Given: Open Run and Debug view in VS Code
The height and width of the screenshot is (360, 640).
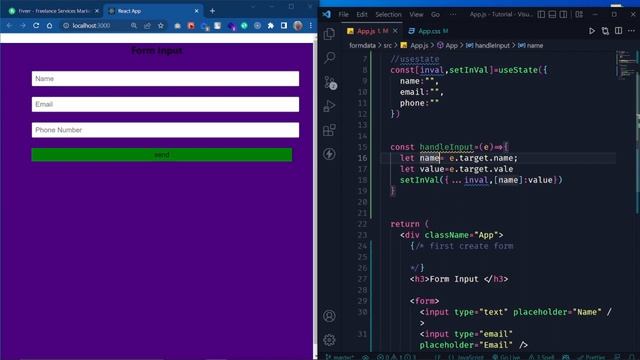Looking at the screenshot, I should (329, 106).
